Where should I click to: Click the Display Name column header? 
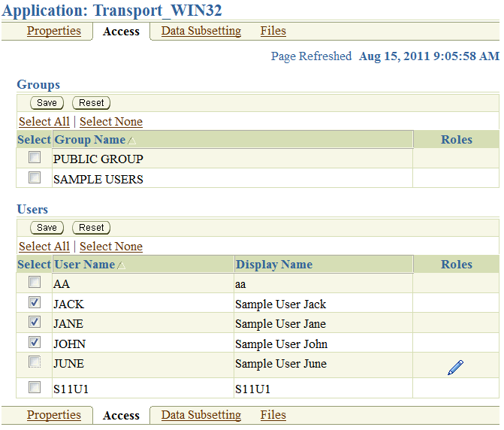(274, 265)
